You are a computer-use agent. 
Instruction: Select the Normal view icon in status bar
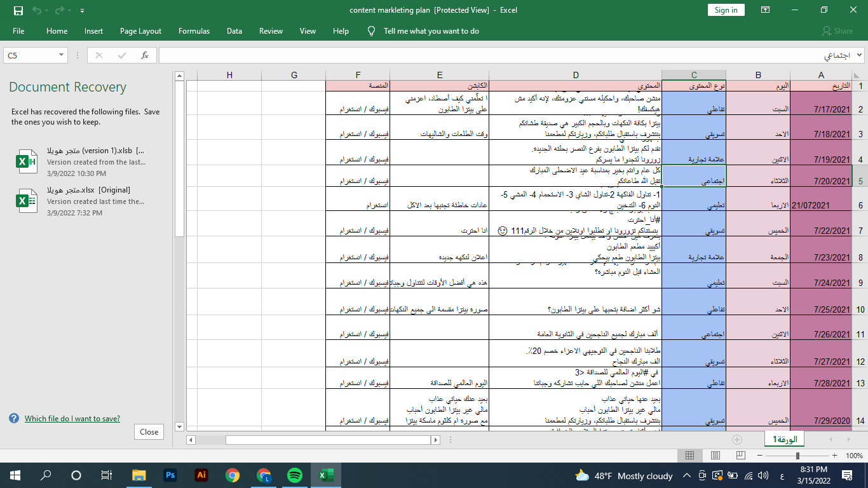tap(689, 456)
